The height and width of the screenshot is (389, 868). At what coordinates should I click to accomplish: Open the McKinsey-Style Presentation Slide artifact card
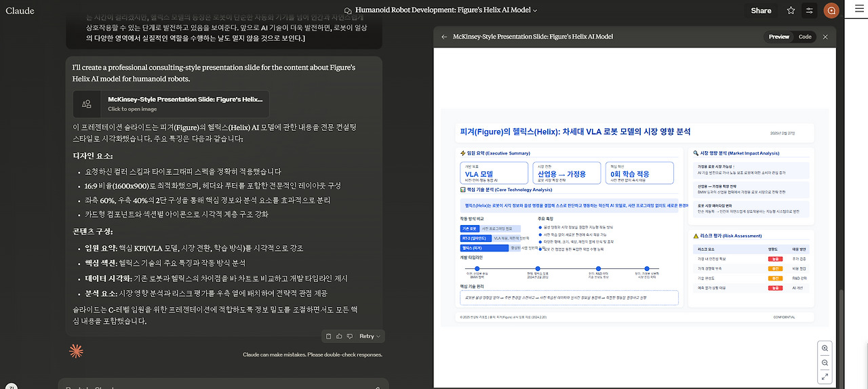click(171, 104)
